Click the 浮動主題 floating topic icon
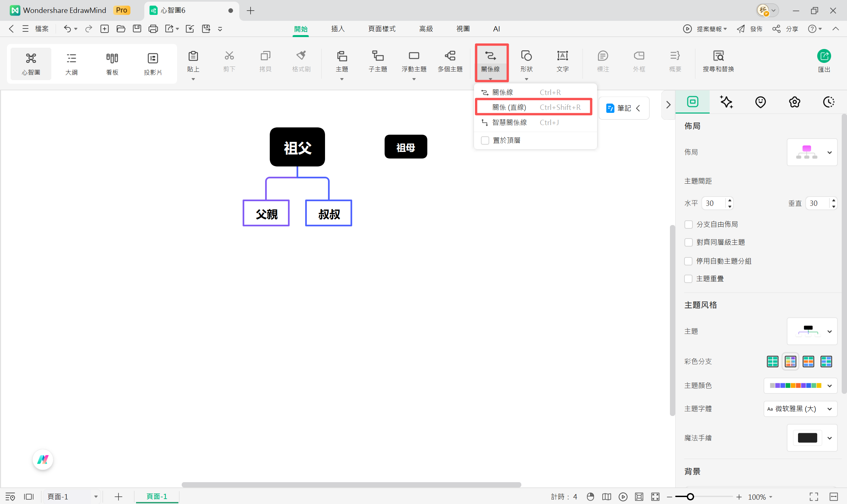Viewport: 847px width, 504px height. [414, 56]
